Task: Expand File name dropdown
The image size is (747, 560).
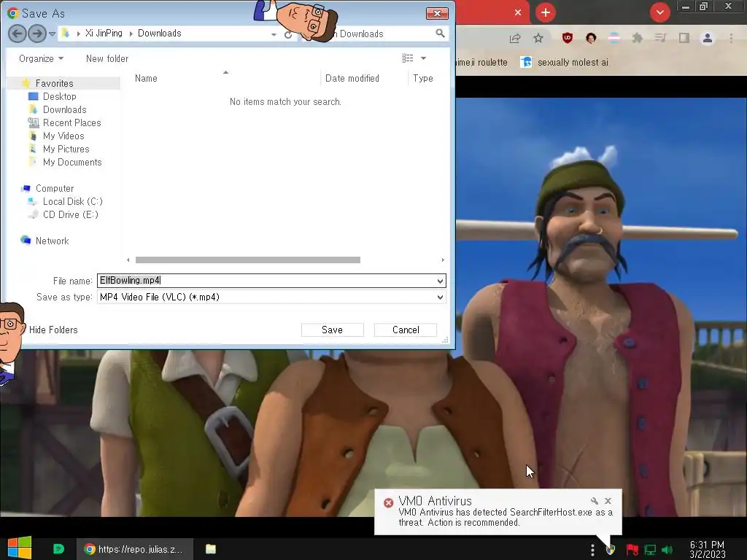Action: tap(440, 281)
